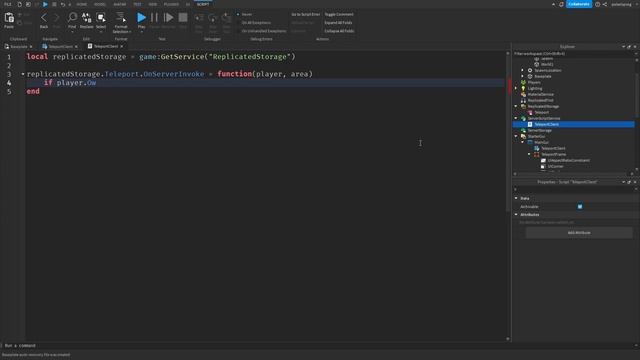The image size is (640, 360).
Task: Collapse MainGui in Explorer
Action: (522, 142)
